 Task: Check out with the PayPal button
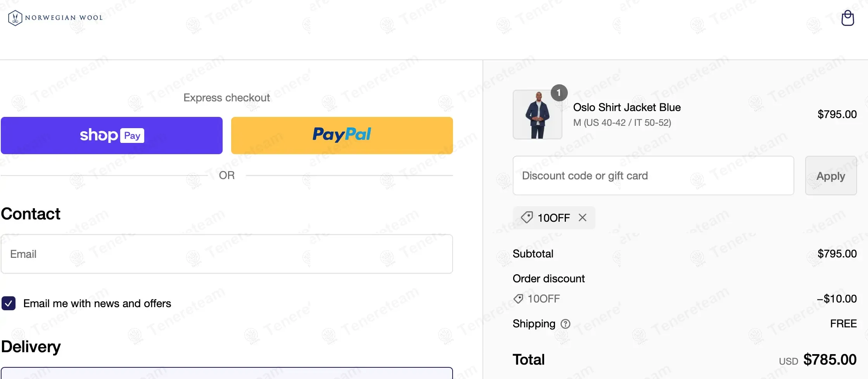(x=342, y=136)
